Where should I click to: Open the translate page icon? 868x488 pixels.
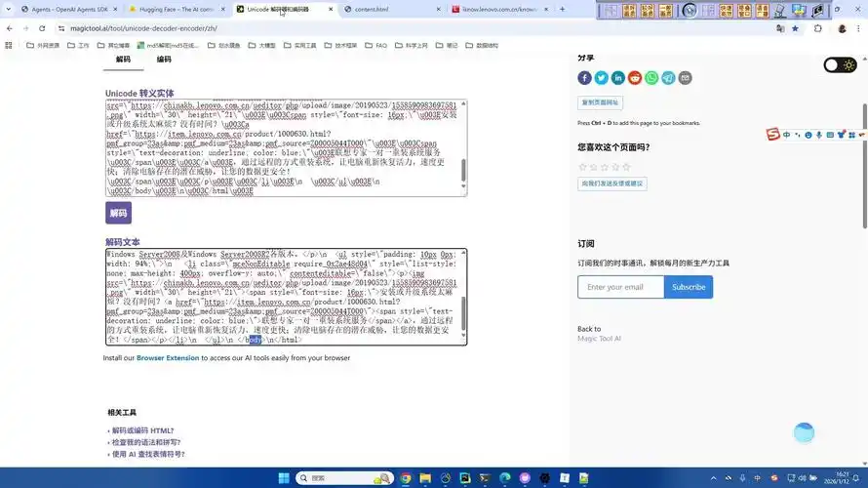pos(780,28)
